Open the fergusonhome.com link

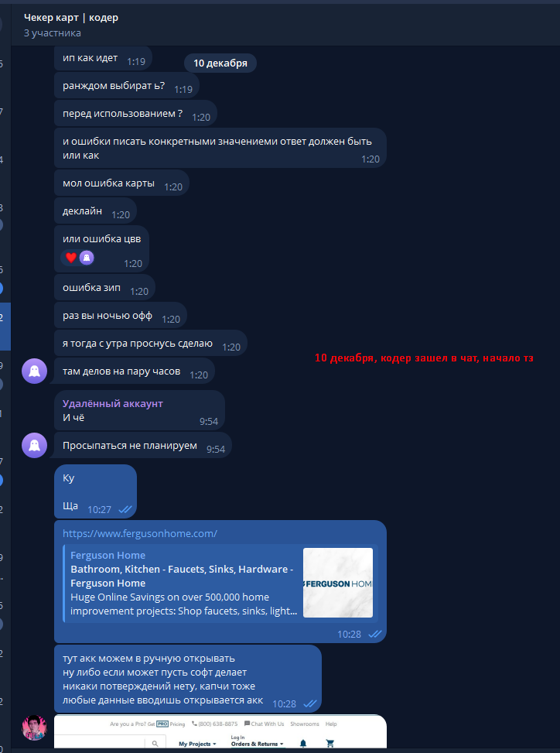coord(140,533)
